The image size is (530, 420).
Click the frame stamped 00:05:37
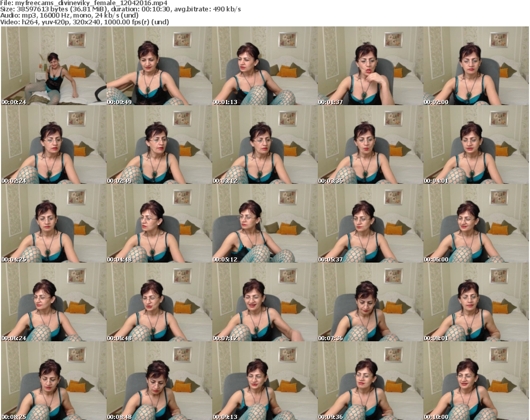pyautogui.click(x=370, y=223)
